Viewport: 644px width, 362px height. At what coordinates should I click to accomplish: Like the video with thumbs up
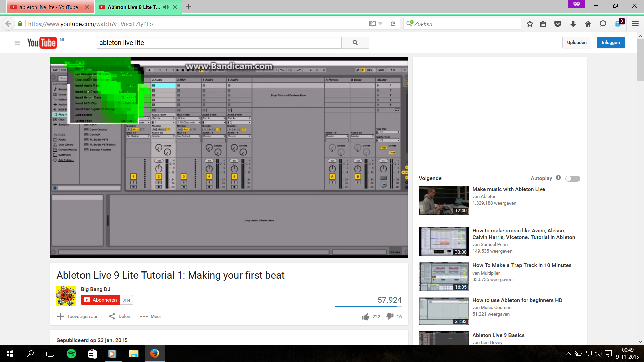click(366, 317)
